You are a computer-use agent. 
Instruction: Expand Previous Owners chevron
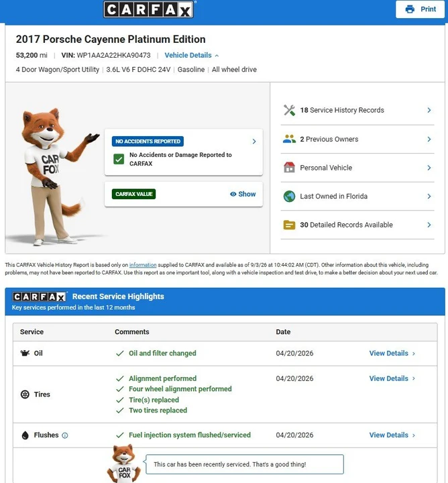point(429,140)
